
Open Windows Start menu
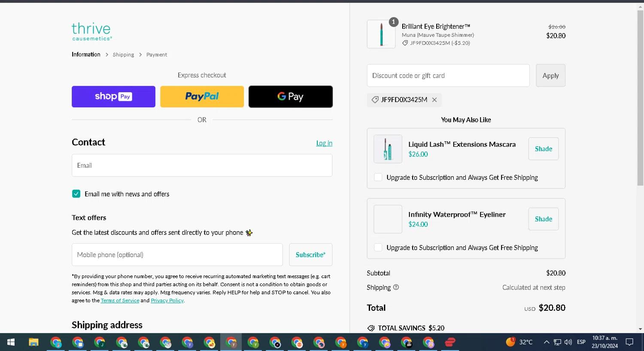11,342
